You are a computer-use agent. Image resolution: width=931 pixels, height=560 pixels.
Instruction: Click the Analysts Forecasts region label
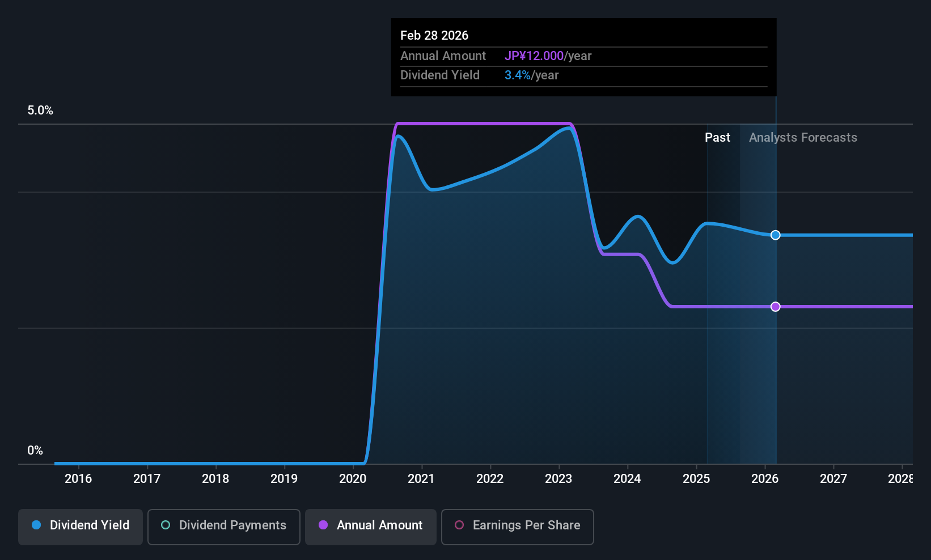coord(803,138)
